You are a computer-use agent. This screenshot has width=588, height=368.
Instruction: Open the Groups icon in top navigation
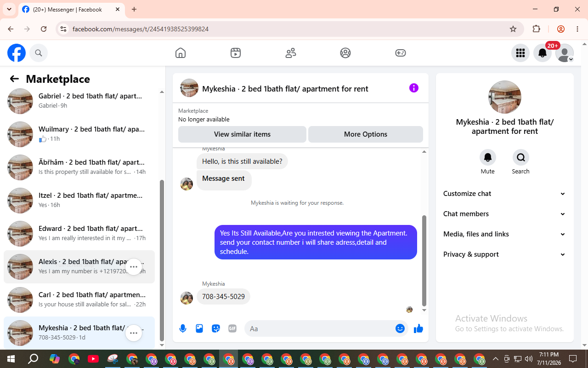[x=345, y=53]
